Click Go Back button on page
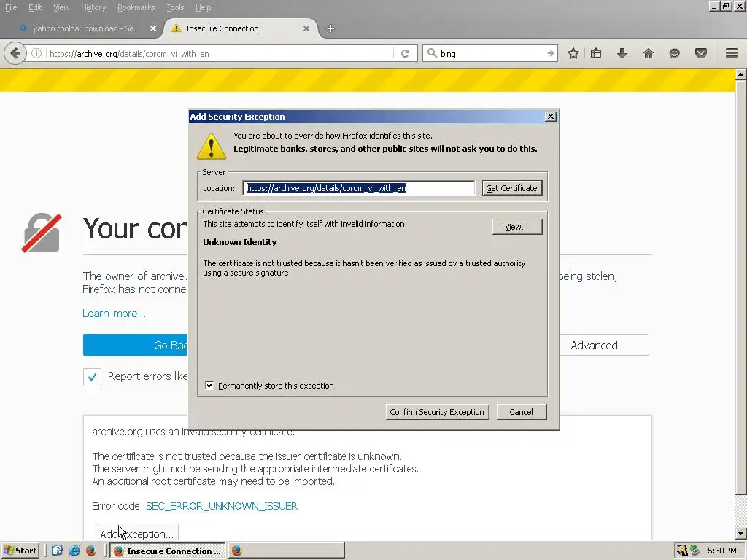The image size is (747, 560). [x=136, y=345]
